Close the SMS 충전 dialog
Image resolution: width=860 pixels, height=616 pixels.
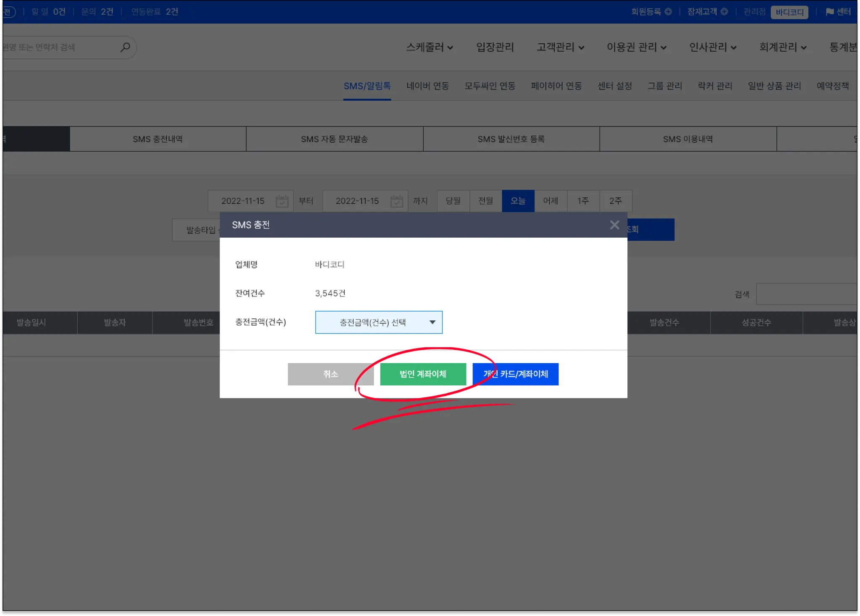(614, 225)
